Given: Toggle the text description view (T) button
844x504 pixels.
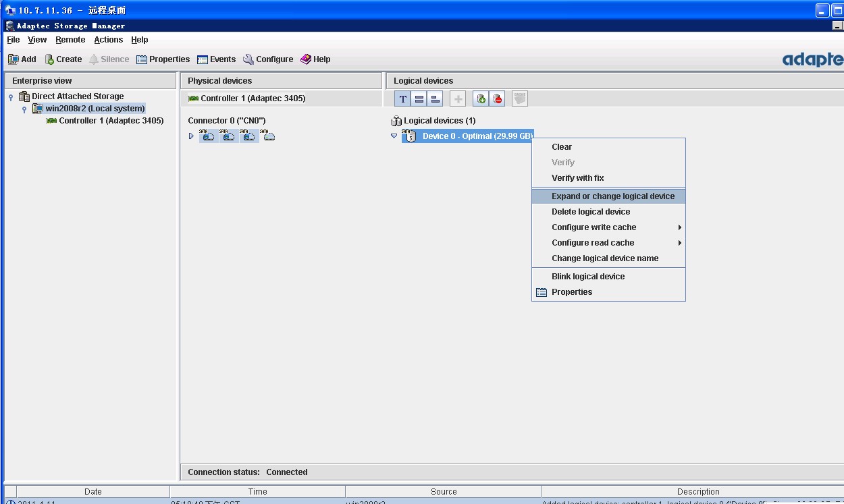Looking at the screenshot, I should 402,99.
